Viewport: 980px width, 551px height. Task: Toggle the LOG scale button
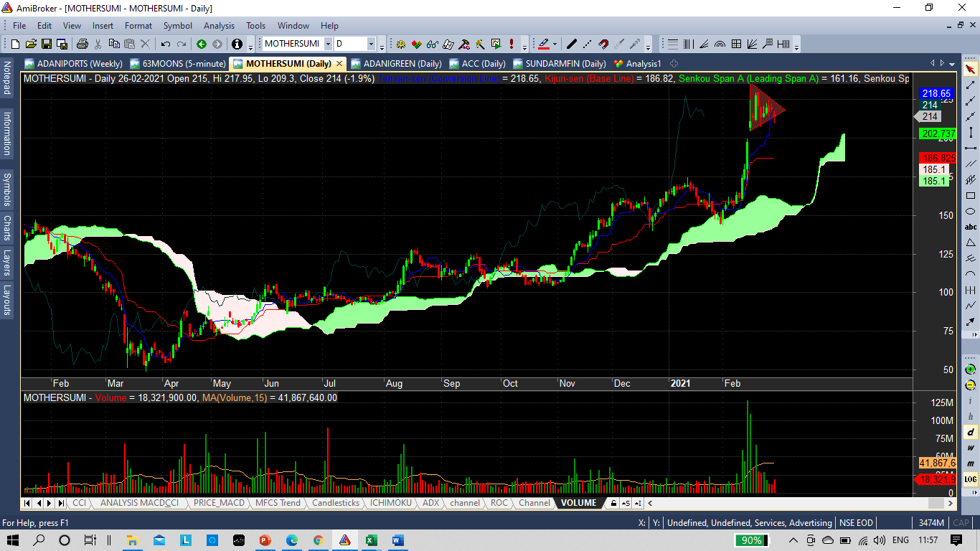coord(970,479)
